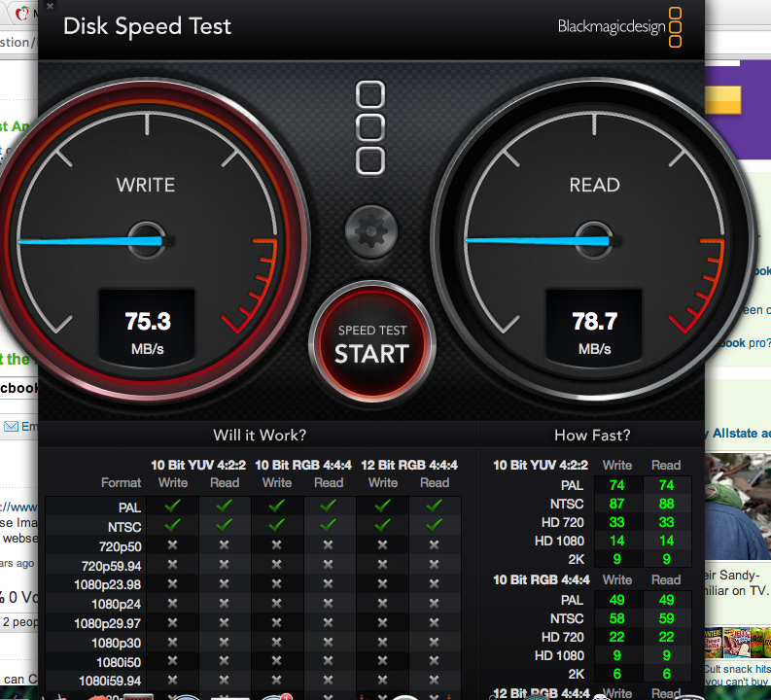771x700 pixels.
Task: Click the Blackmagicdesign logo
Action: [x=619, y=26]
